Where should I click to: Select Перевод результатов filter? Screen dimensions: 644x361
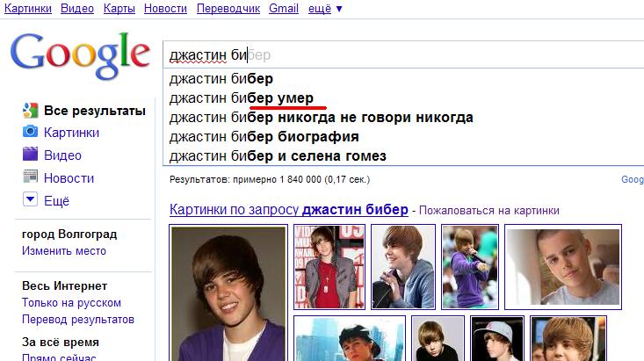[78, 320]
